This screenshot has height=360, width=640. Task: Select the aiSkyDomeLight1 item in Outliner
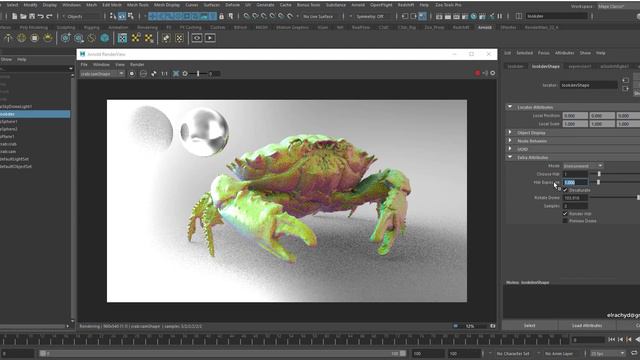coord(16,107)
